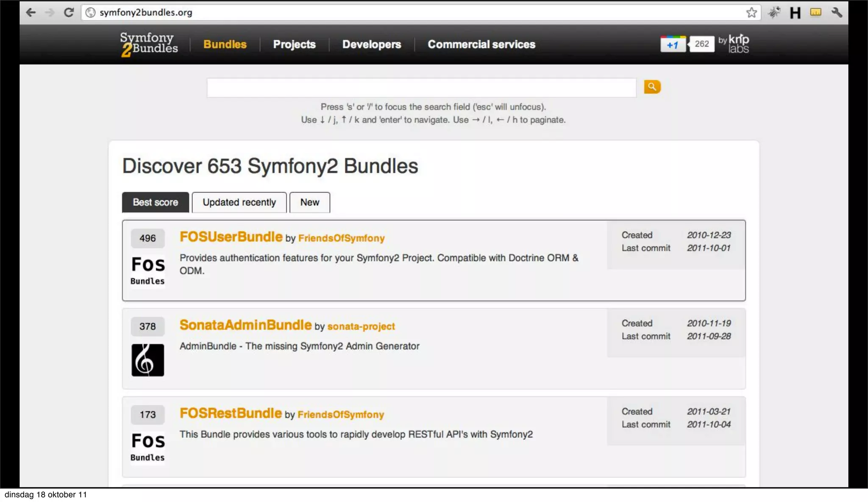Open Commercial services page

481,44
